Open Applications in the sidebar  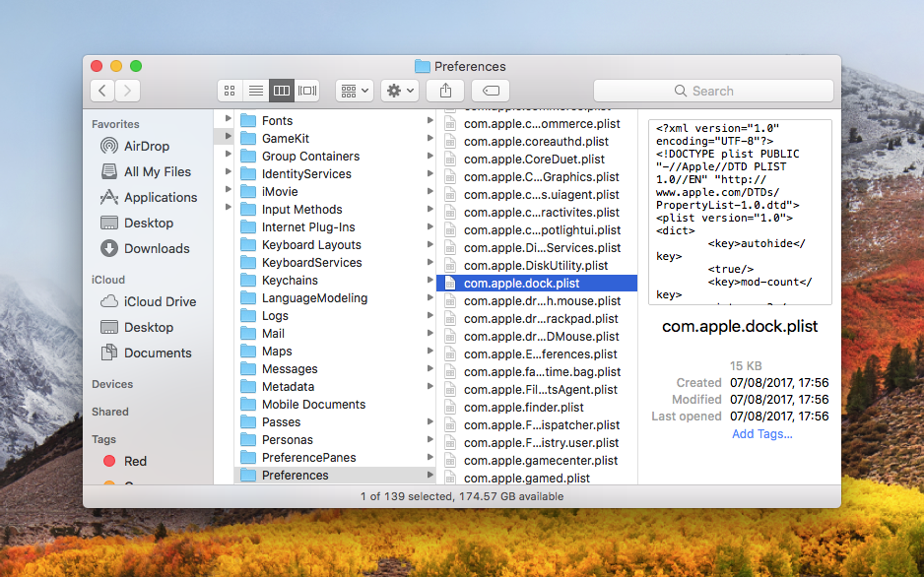point(147,197)
